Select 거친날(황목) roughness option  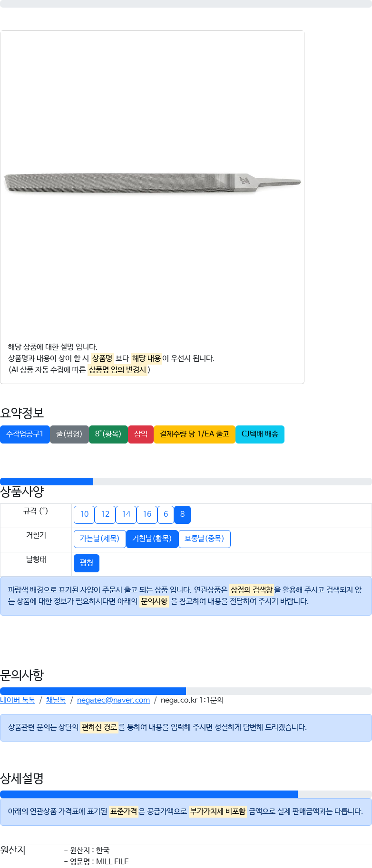point(152,539)
